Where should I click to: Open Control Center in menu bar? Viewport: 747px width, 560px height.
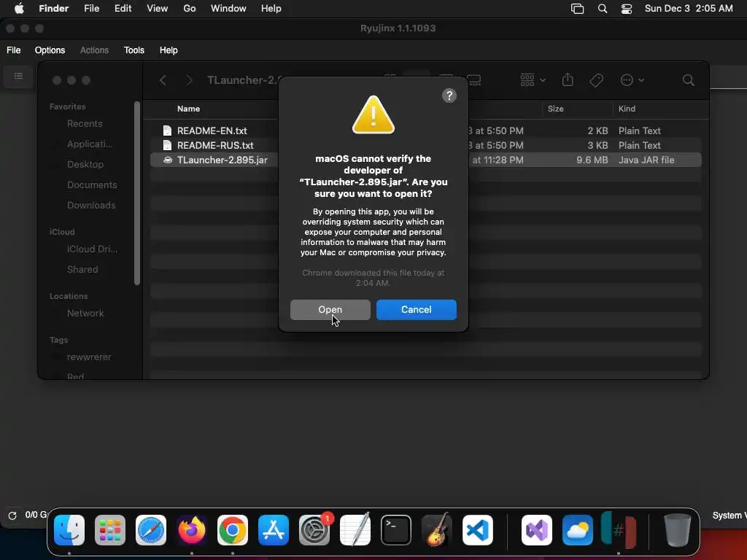point(627,9)
